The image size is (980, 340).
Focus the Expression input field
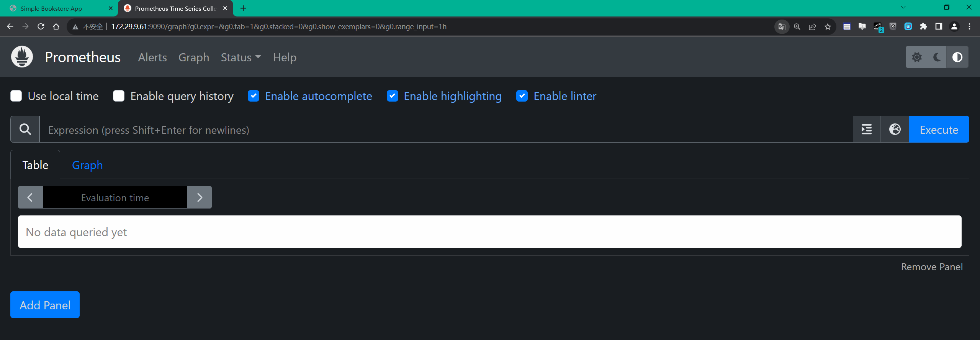point(446,129)
